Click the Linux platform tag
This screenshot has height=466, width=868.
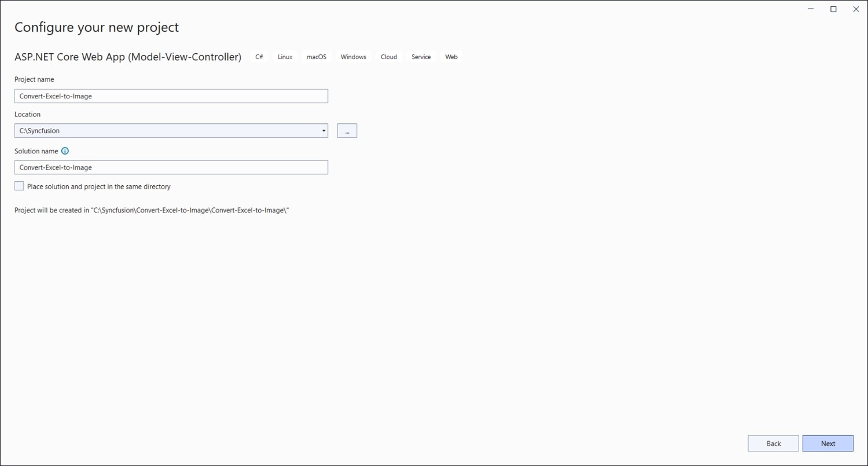tap(285, 57)
